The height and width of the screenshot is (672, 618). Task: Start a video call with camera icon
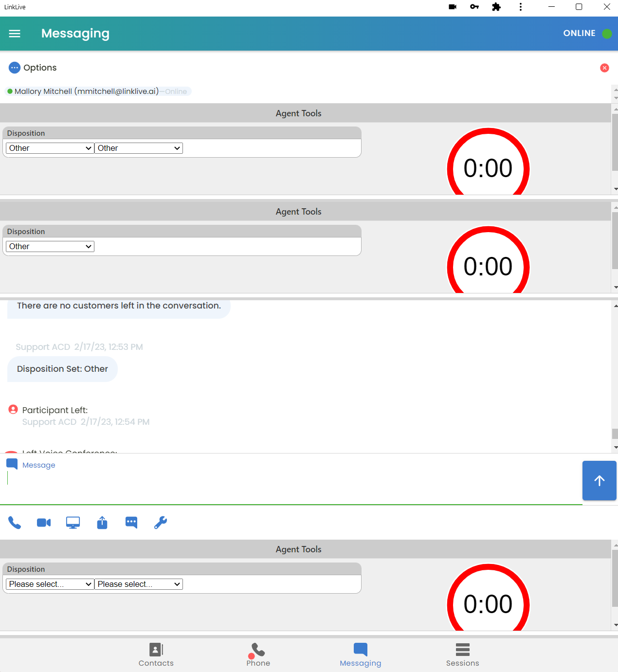(44, 523)
